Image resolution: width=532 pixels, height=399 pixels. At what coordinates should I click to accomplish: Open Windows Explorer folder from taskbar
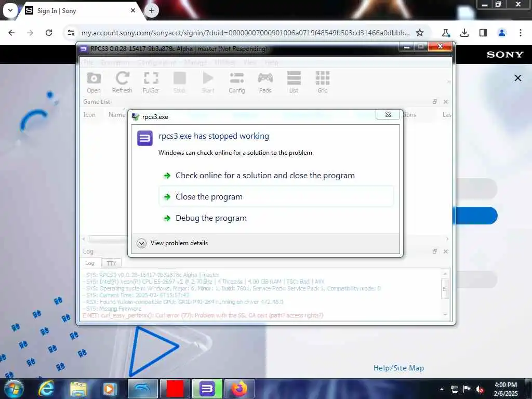point(78,389)
